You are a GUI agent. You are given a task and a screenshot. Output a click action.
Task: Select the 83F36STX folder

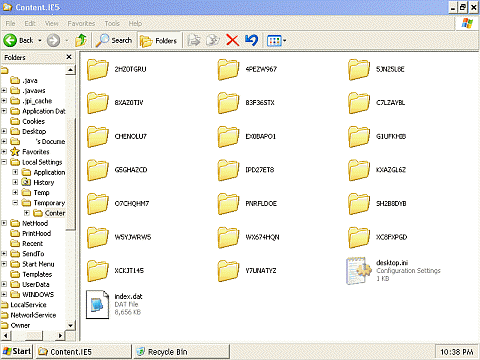click(246, 103)
